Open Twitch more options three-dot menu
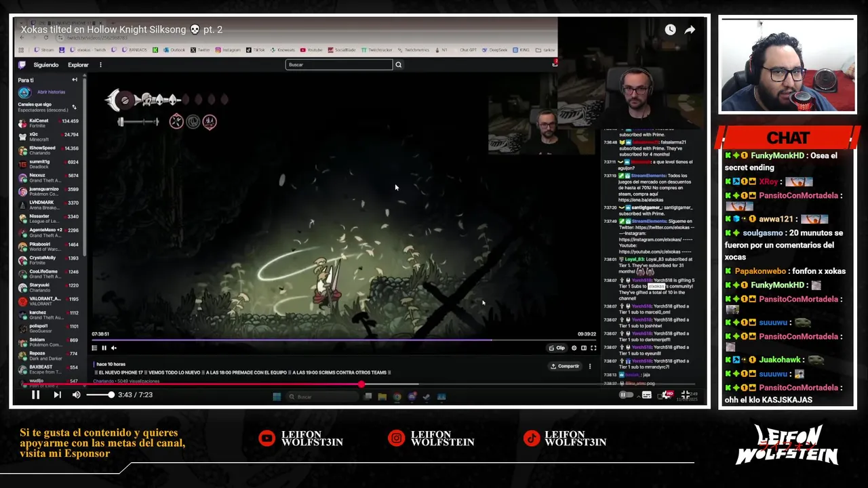The image size is (868, 488). pos(100,65)
